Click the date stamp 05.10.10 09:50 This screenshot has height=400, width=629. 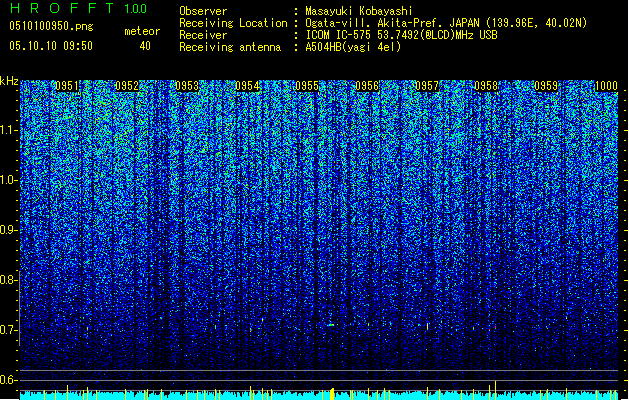51,46
